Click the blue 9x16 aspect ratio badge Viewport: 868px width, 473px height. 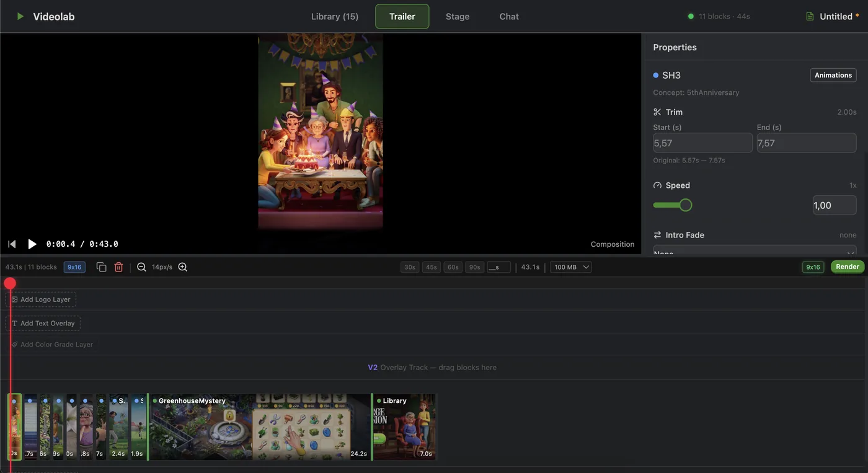[74, 267]
